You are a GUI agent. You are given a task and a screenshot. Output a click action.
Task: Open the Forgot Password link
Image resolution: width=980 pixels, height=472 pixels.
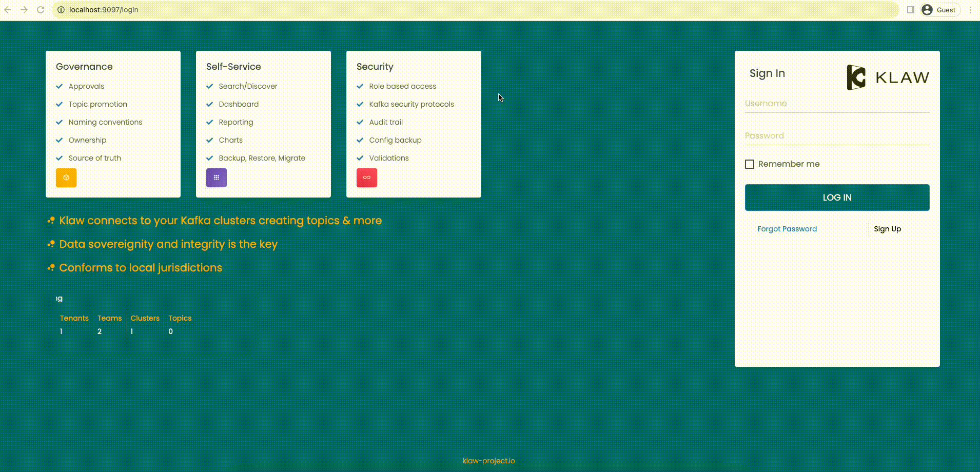pyautogui.click(x=787, y=228)
